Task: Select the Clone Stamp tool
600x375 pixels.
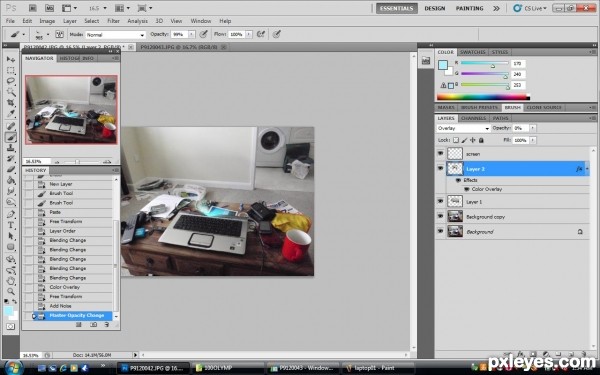Action: 11,148
